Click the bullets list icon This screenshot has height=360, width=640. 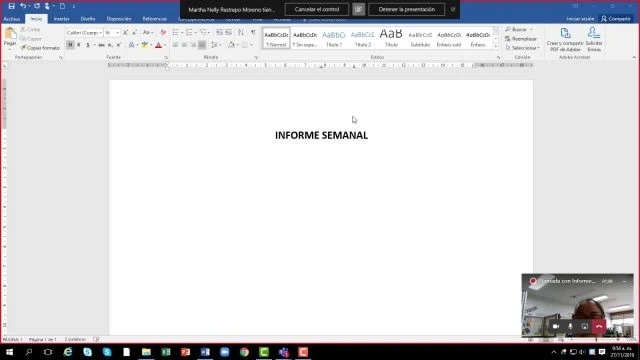pos(176,32)
